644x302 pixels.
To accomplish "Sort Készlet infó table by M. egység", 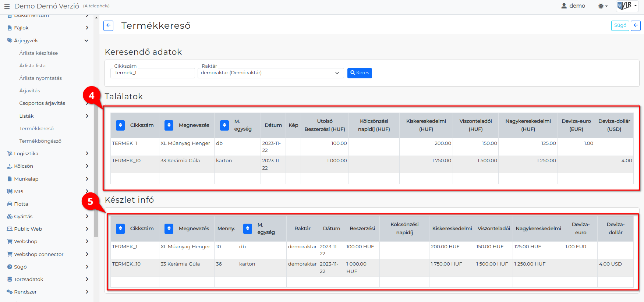I will click(248, 228).
